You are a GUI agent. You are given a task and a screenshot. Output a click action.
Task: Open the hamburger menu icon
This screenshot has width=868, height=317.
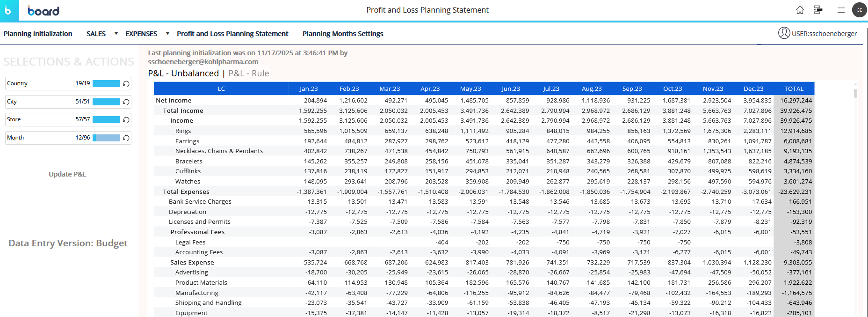[x=841, y=10]
